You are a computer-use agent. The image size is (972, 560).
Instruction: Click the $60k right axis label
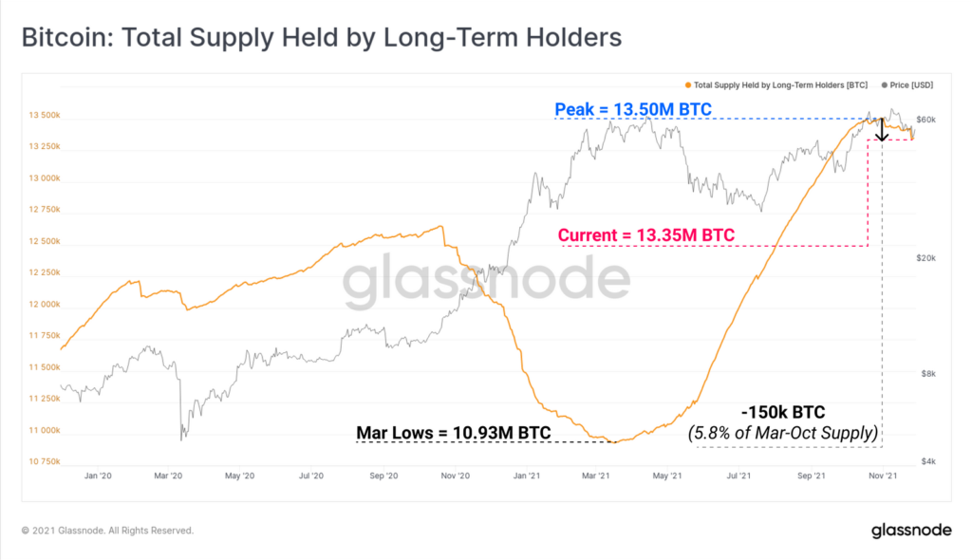point(925,120)
